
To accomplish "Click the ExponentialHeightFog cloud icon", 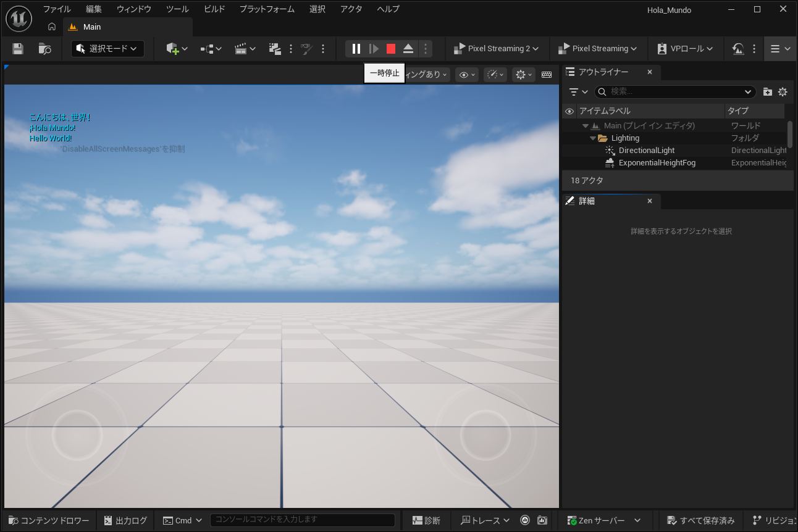I will pos(610,163).
